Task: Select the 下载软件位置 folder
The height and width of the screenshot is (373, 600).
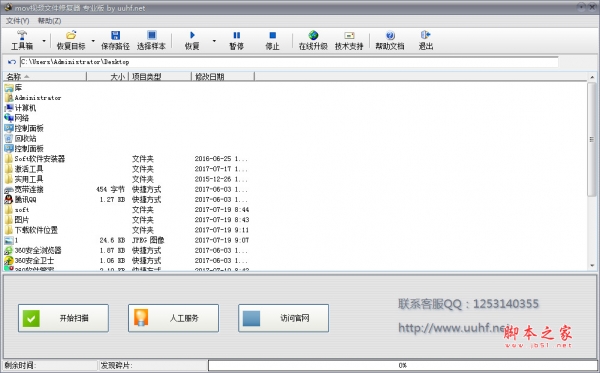Action: 31,230
